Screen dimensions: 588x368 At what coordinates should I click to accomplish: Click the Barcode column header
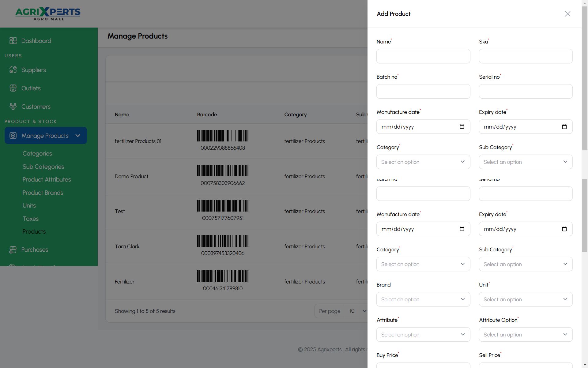tap(207, 115)
